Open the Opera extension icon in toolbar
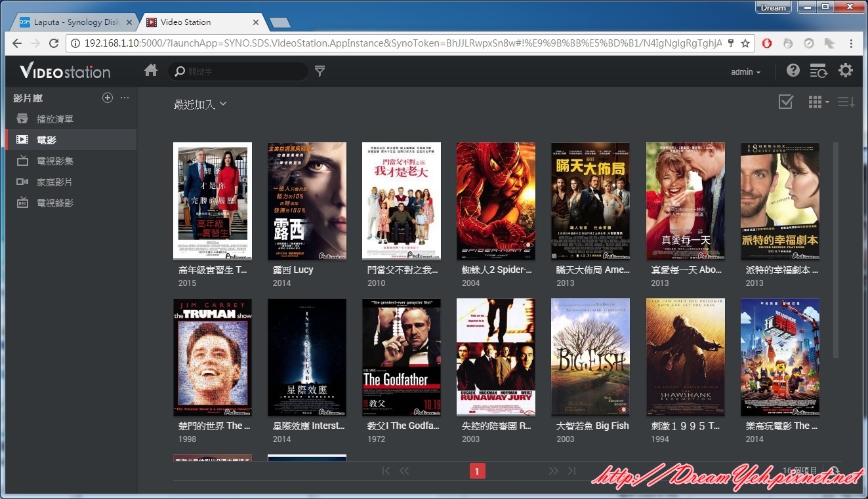This screenshot has height=499, width=868. [767, 43]
